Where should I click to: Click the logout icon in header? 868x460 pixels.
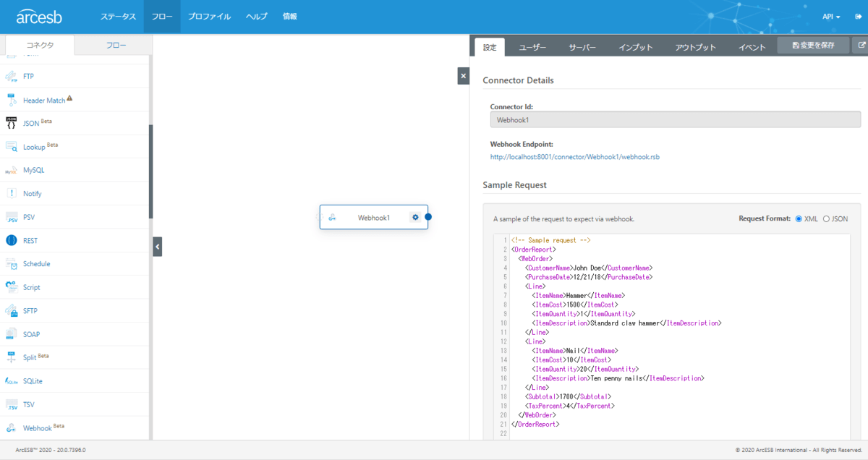pyautogui.click(x=858, y=16)
